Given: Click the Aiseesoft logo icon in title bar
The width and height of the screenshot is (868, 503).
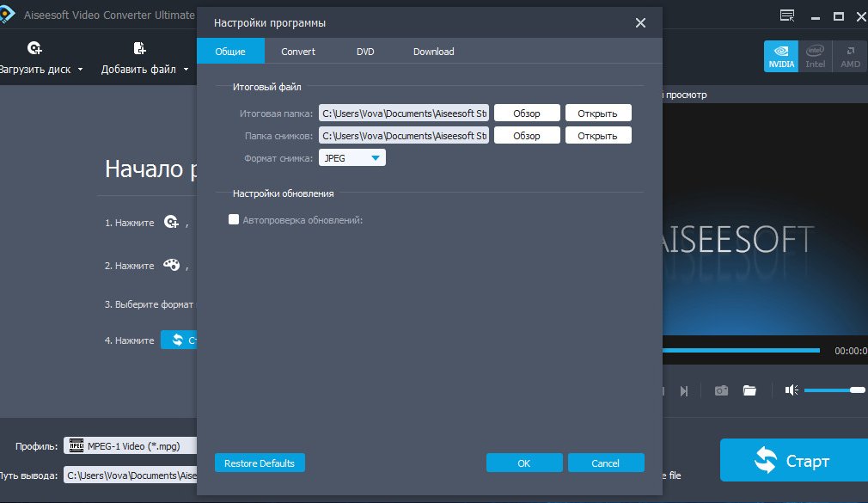Looking at the screenshot, I should coord(7,15).
